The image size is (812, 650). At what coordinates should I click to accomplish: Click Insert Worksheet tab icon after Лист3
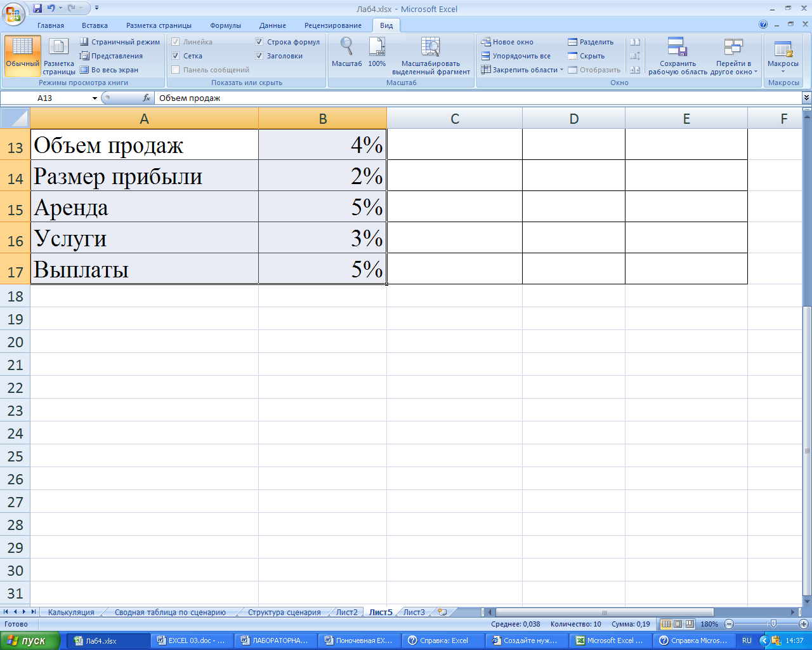coord(443,612)
